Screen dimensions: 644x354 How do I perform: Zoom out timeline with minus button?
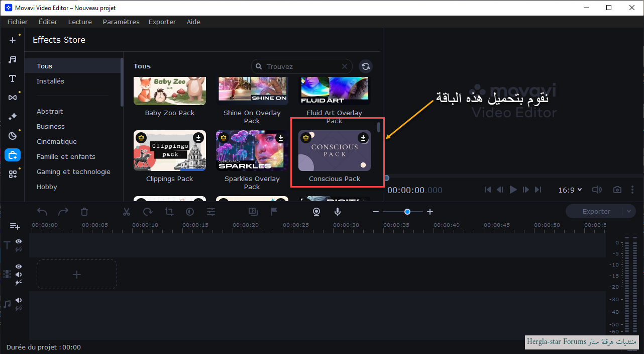376,212
